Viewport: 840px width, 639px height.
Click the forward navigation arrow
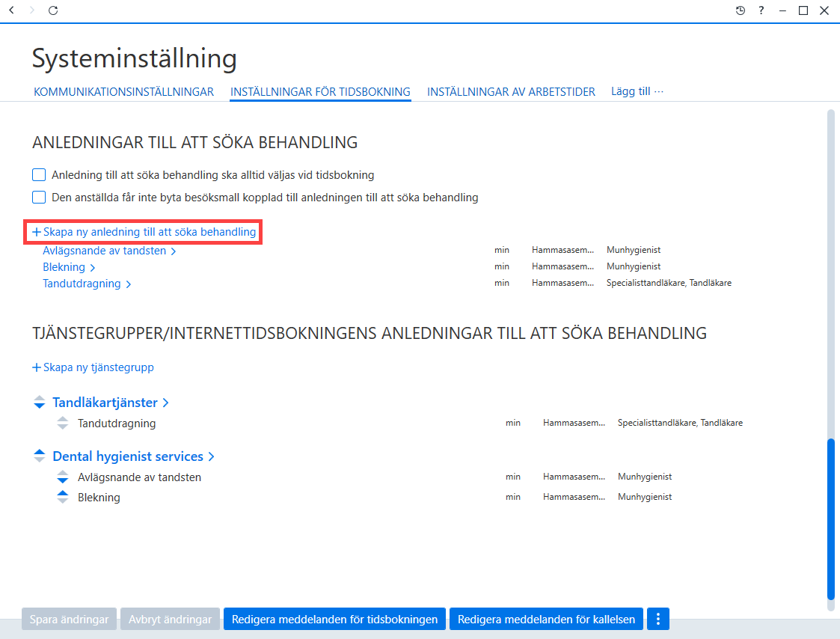tap(31, 10)
